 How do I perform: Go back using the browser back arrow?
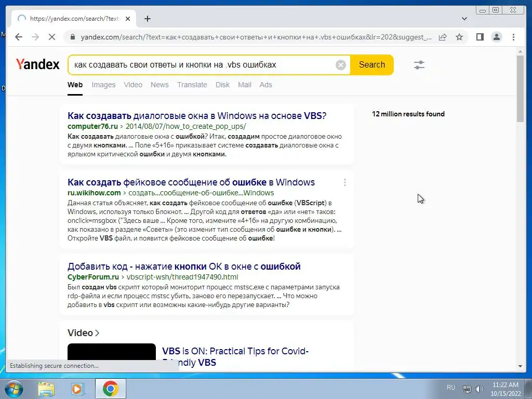(x=19, y=37)
